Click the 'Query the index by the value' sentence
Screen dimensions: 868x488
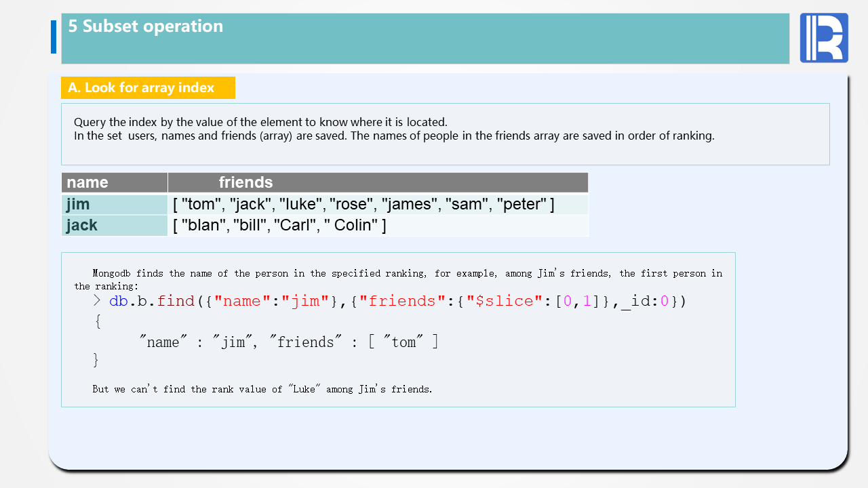tap(260, 123)
